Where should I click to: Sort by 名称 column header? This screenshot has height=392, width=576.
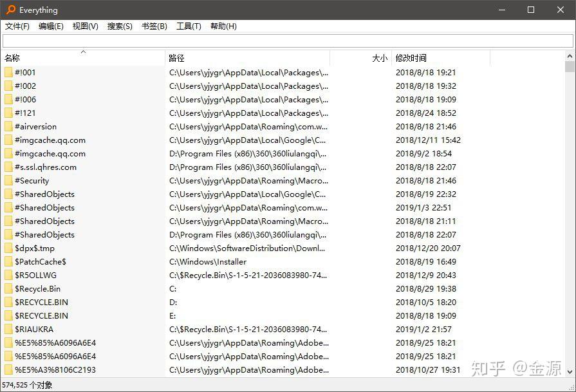point(83,58)
